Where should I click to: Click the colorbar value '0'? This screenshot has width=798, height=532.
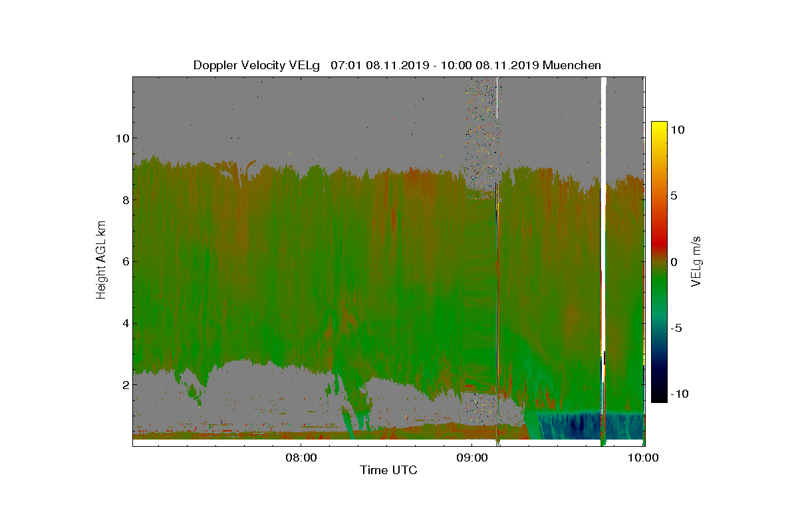coord(674,262)
